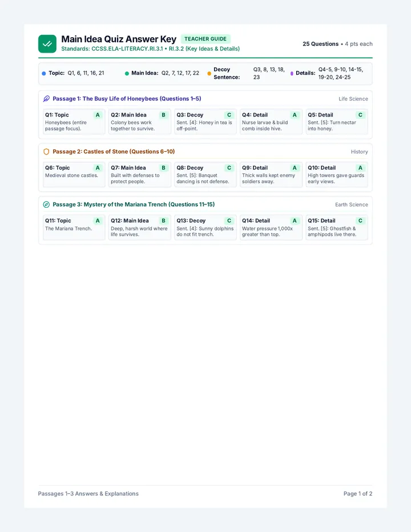Click the TEACHER GUIDE badge
This screenshot has height=532, width=411.
point(205,39)
